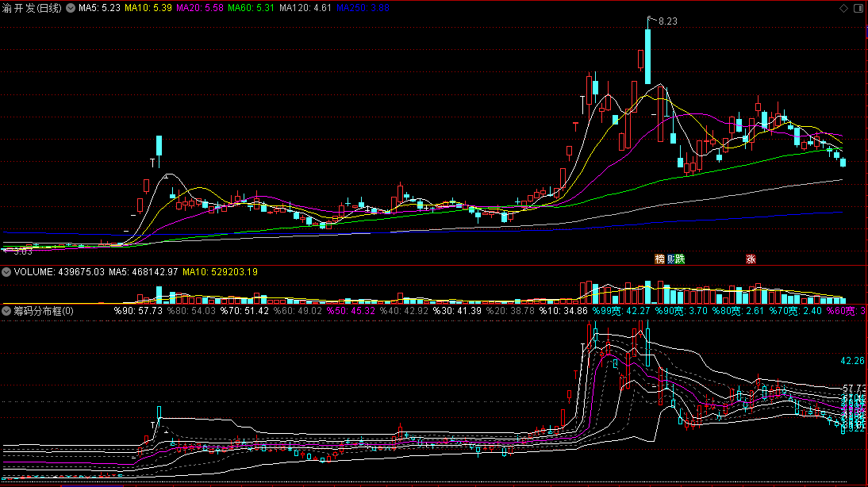Click the MA5: 5.23 label
The width and height of the screenshot is (868, 487).
[x=100, y=8]
